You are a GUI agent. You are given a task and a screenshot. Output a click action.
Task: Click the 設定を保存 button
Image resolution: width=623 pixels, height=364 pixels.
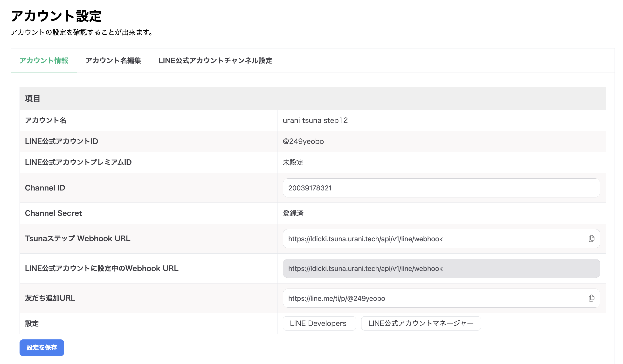[42, 347]
